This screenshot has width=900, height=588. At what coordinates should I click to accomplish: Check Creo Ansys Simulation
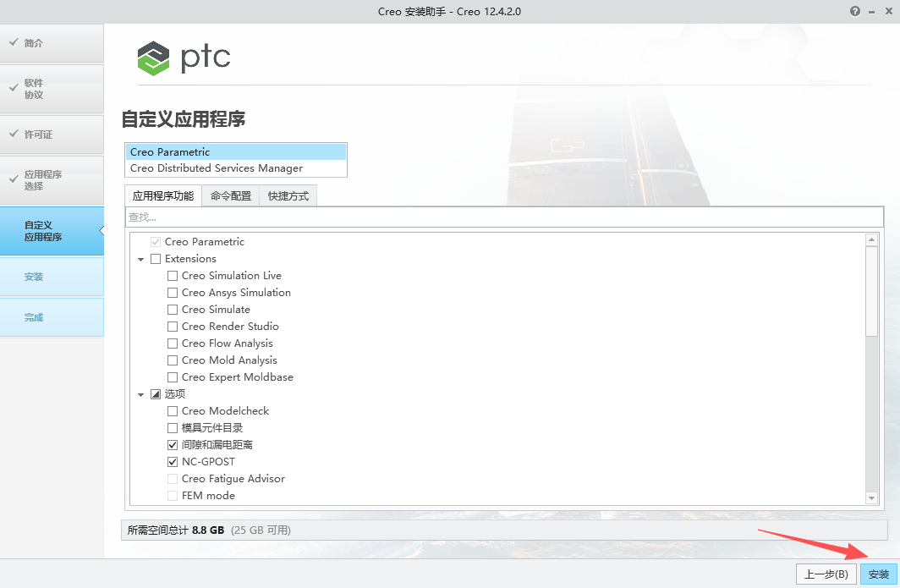click(173, 292)
